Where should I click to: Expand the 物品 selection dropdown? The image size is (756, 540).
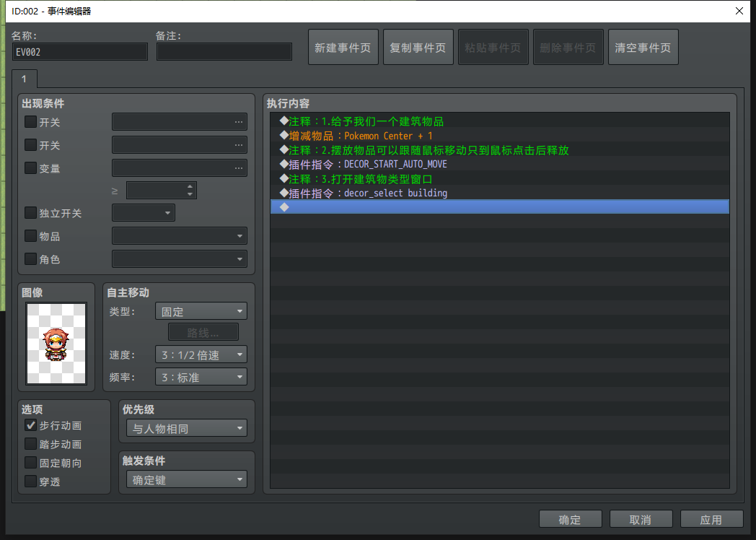[x=180, y=236]
